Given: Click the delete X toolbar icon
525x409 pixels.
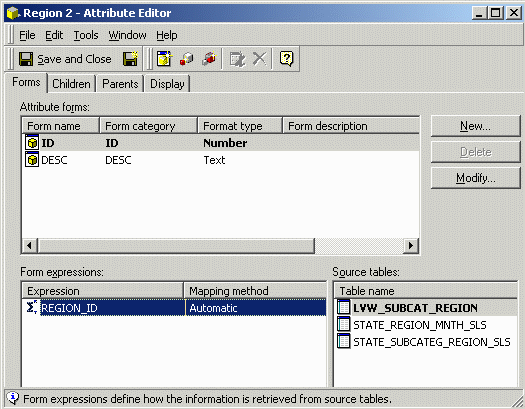Looking at the screenshot, I should point(259,59).
